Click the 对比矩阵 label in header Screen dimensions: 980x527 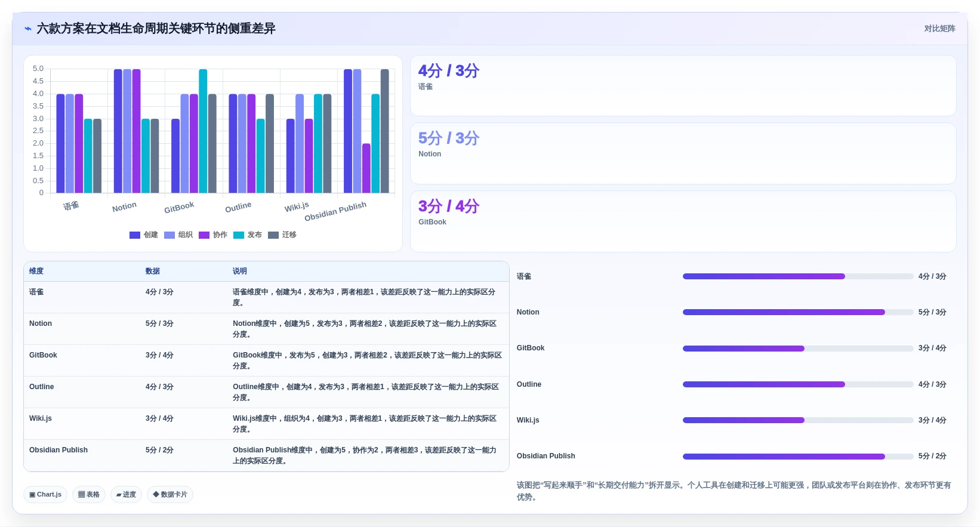pos(939,29)
